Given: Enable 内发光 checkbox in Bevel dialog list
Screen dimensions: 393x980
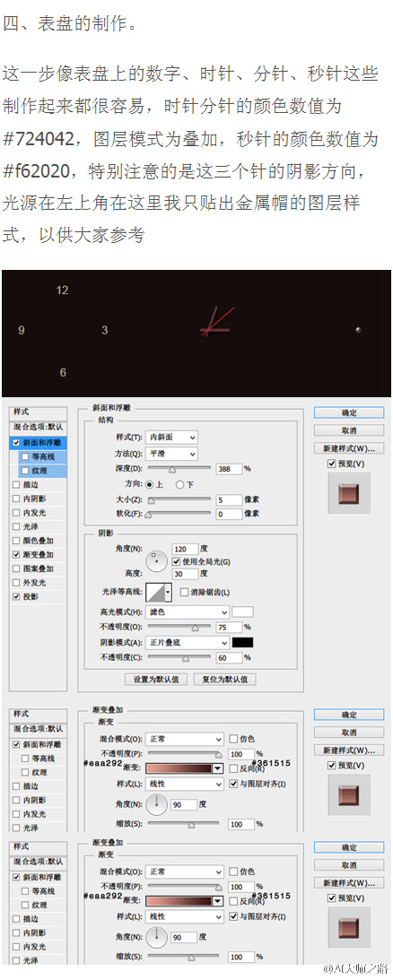Looking at the screenshot, I should pyautogui.click(x=15, y=513).
